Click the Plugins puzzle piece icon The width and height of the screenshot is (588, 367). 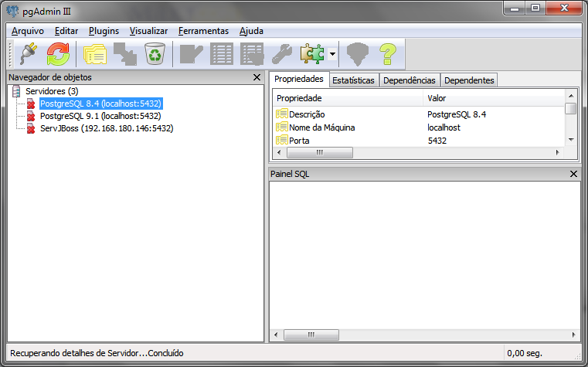pyautogui.click(x=312, y=54)
